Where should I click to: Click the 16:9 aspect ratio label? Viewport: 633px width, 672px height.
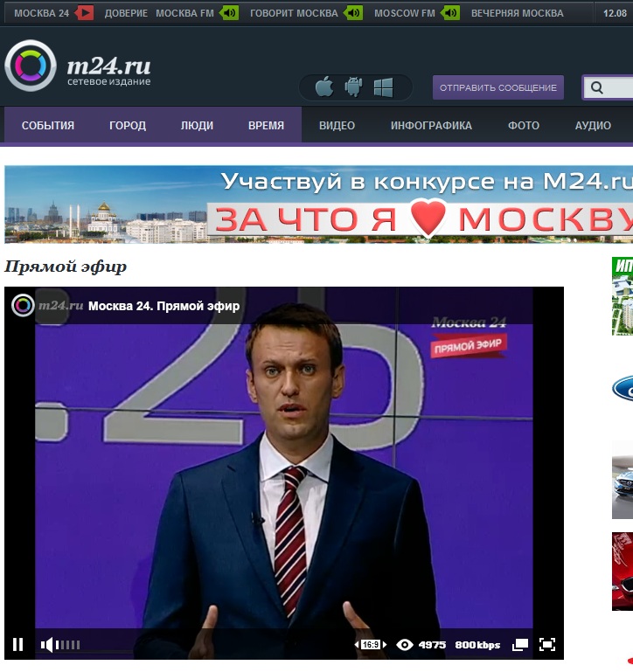(x=371, y=644)
